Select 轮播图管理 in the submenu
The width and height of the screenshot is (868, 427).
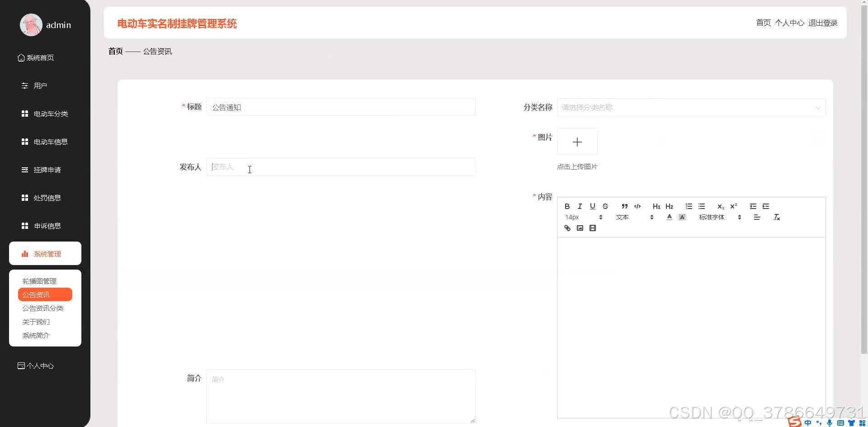tap(40, 281)
